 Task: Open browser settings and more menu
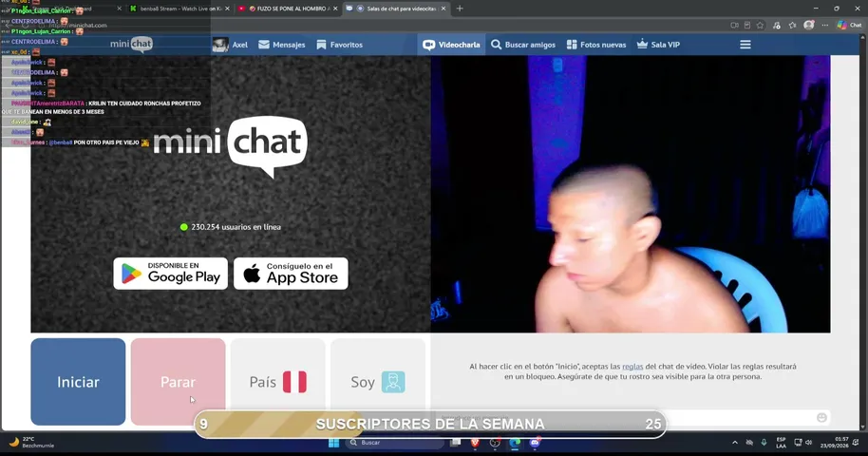click(x=825, y=25)
